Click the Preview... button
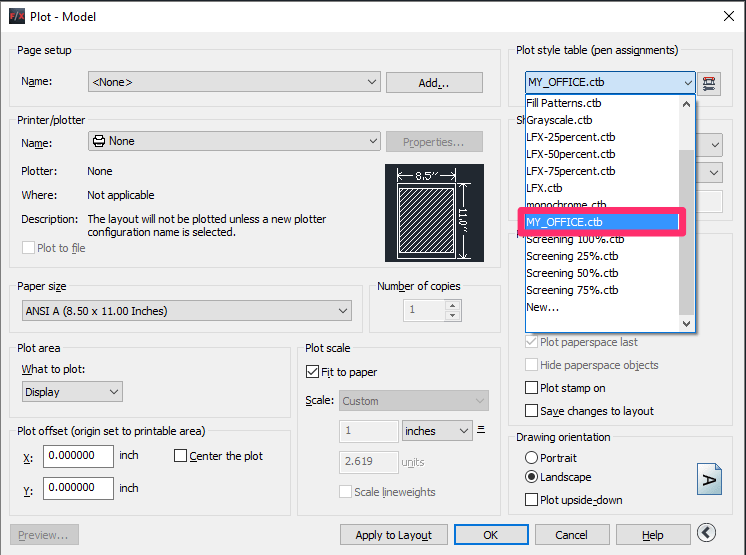The image size is (746, 555). pos(44,535)
